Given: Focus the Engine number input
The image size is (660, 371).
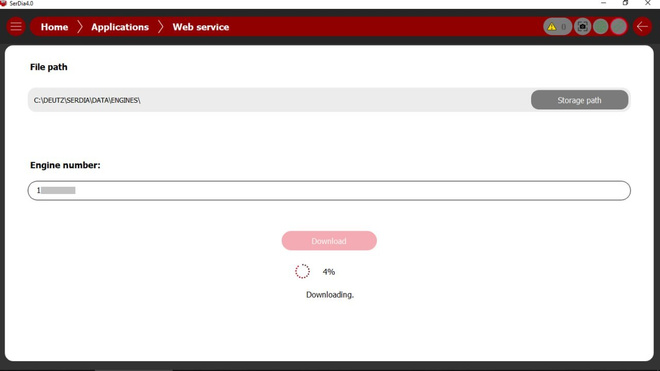Looking at the screenshot, I should [x=329, y=190].
